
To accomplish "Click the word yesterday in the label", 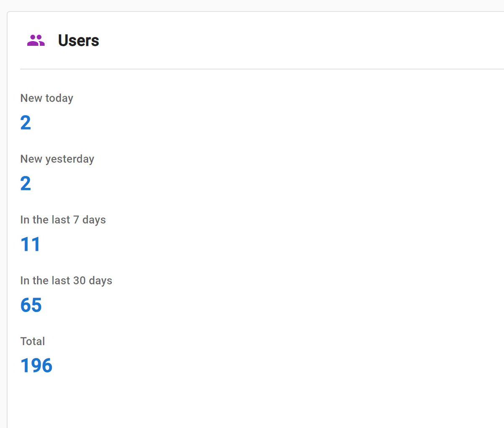I will (x=70, y=159).
